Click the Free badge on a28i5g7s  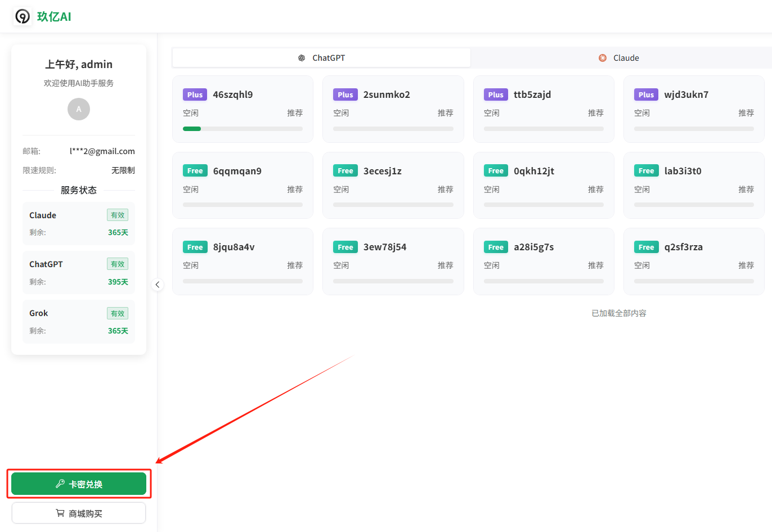pos(496,247)
